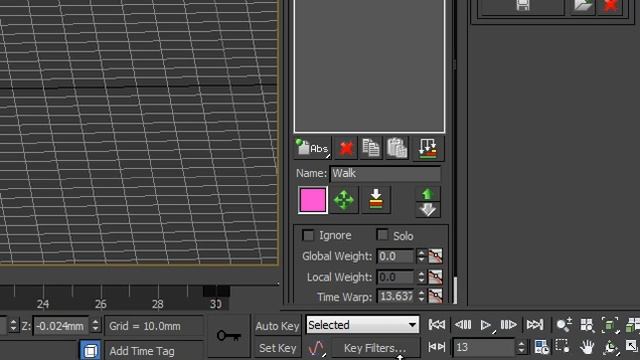The height and width of the screenshot is (360, 640).
Task: Go to end of animation
Action: [535, 325]
